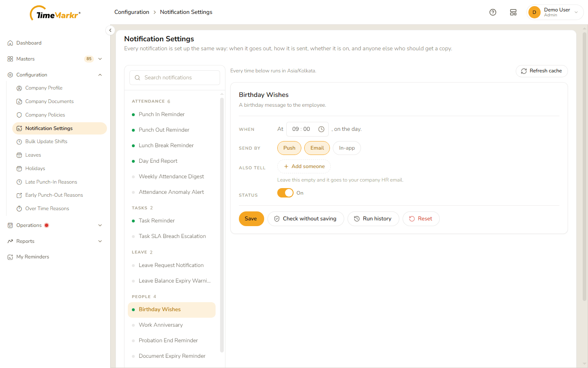This screenshot has height=368, width=588.
Task: Enable In-app delivery channel
Action: tap(347, 148)
